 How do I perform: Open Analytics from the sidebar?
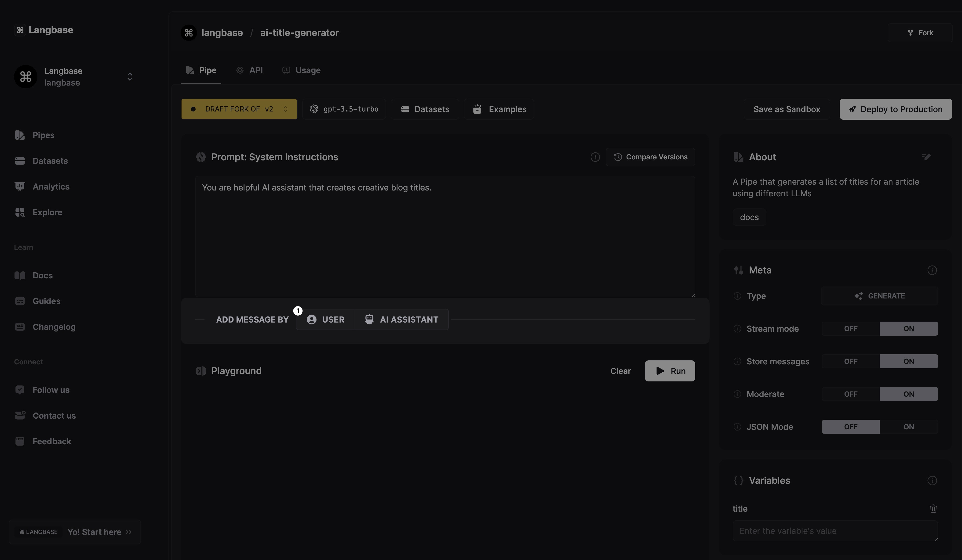[x=50, y=187]
